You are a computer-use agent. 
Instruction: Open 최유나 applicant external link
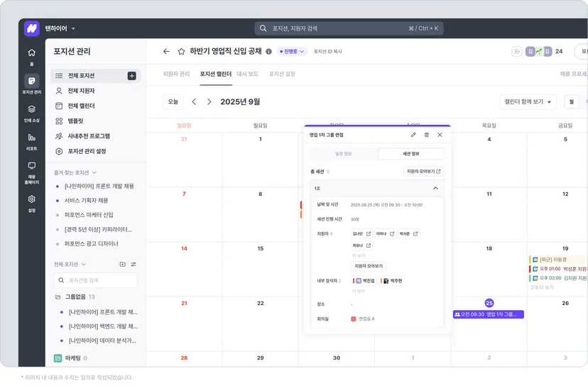coord(369,245)
